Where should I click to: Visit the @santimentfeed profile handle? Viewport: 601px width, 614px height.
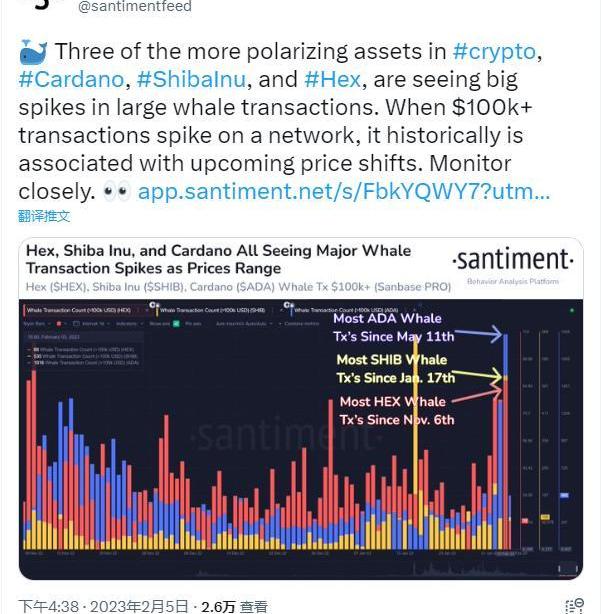134,7
